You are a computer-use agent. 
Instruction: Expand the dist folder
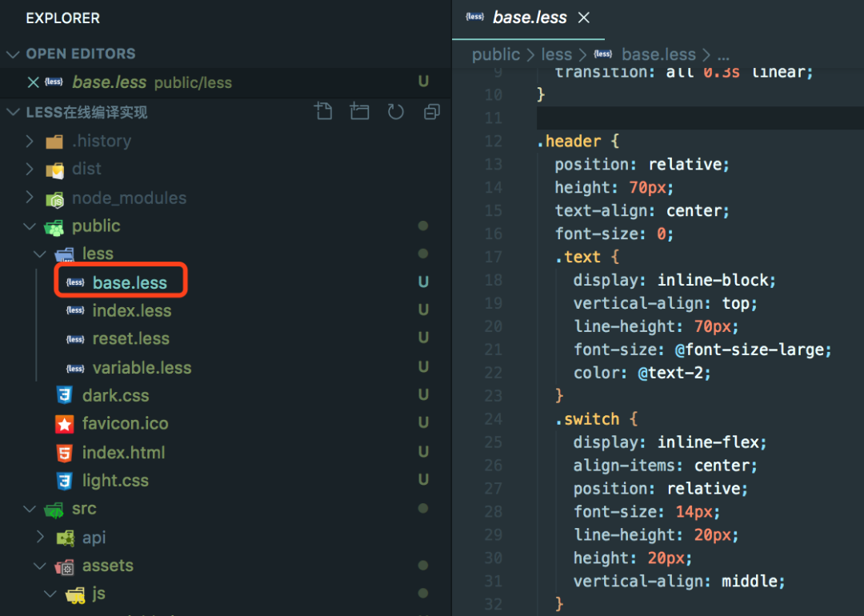30,169
